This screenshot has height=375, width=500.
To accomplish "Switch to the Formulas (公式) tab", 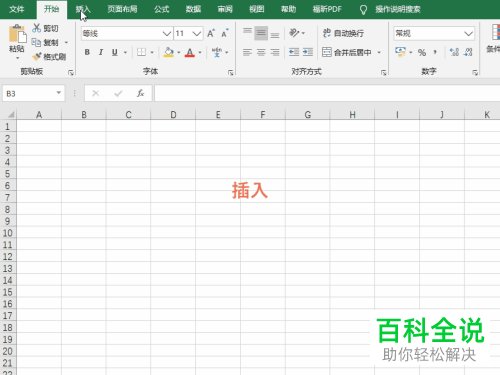I will pyautogui.click(x=162, y=9).
